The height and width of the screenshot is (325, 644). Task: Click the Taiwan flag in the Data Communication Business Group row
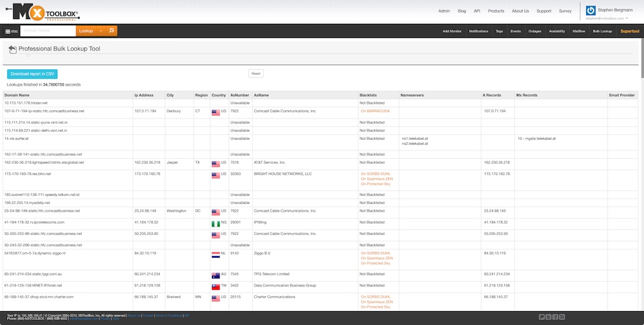[x=216, y=287]
